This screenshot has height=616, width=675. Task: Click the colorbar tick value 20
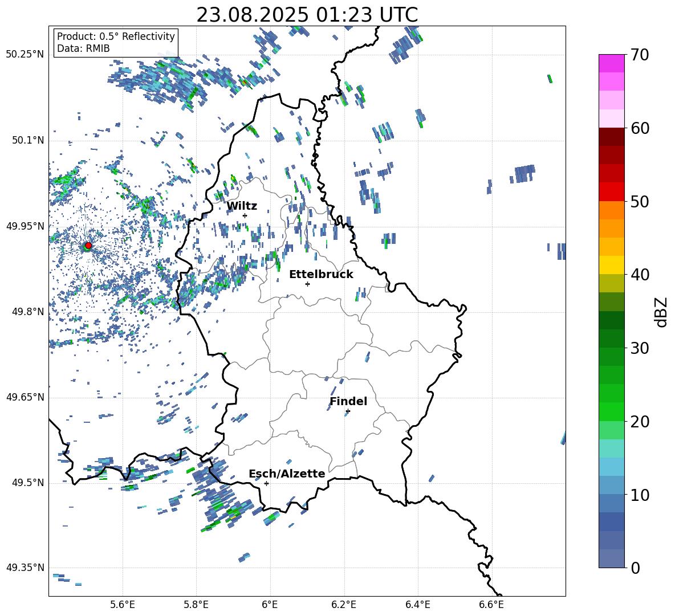(640, 422)
